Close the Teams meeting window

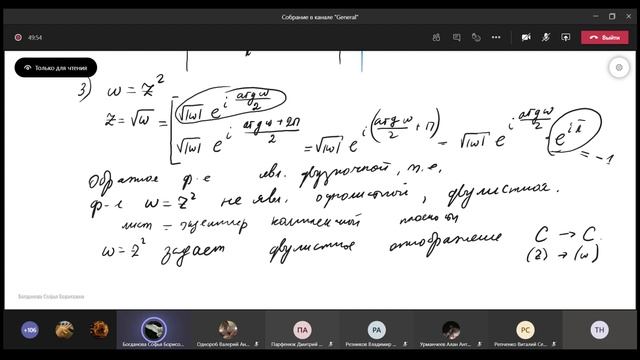(x=629, y=16)
